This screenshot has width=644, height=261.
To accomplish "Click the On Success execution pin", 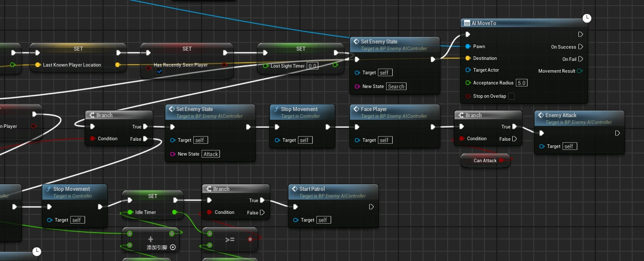I will click(580, 47).
